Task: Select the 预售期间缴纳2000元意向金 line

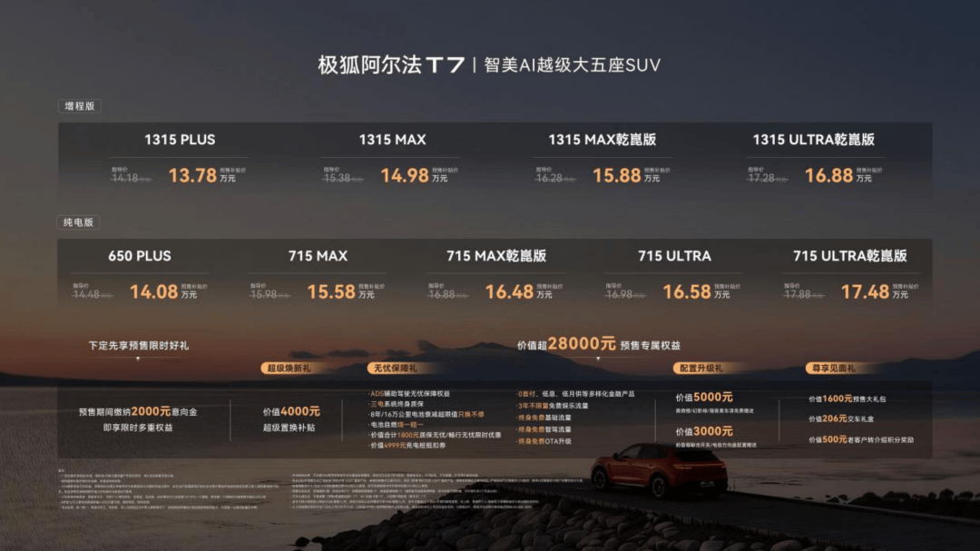Action: click(138, 411)
